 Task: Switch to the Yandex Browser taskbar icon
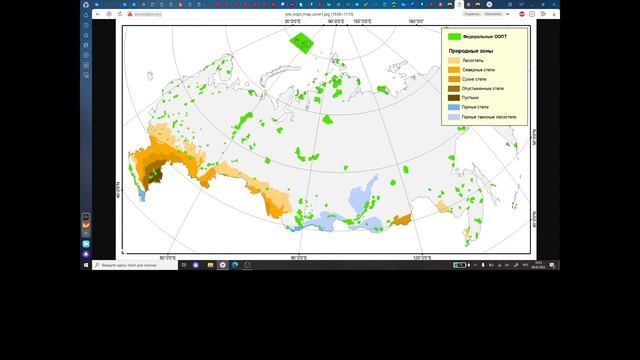[x=222, y=265]
